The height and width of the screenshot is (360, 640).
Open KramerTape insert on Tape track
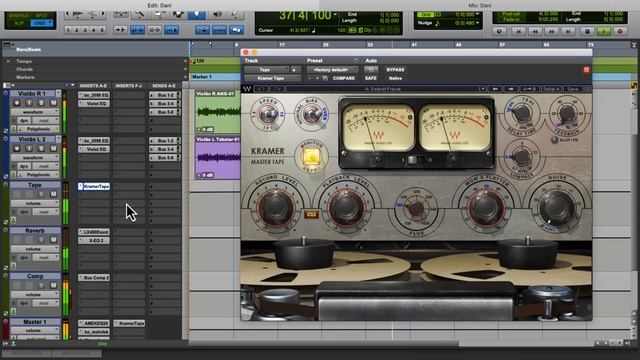pos(94,186)
